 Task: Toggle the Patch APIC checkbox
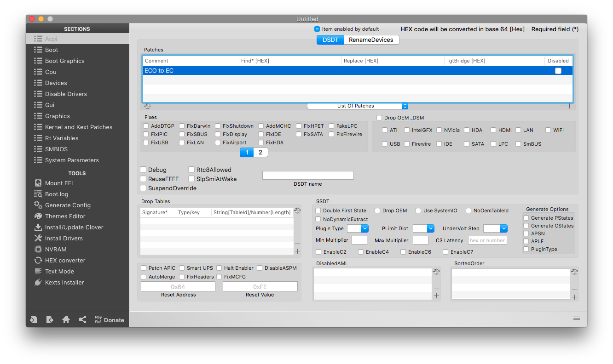(144, 268)
